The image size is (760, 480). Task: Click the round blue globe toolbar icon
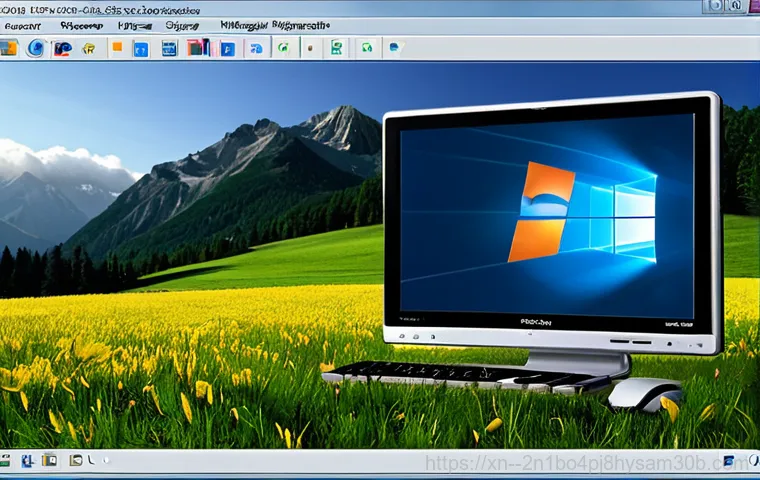click(36, 48)
